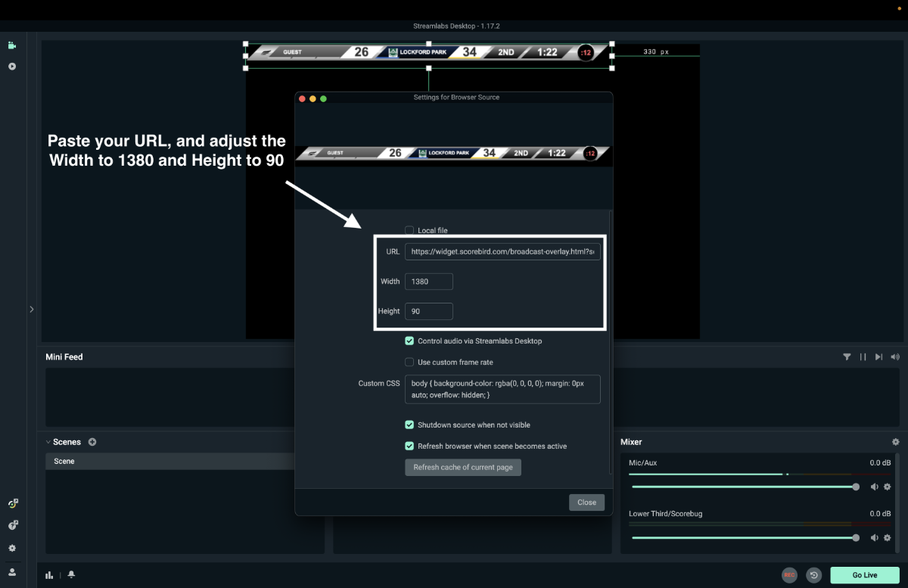Open the help external-link icon in the sidebar

(12, 525)
